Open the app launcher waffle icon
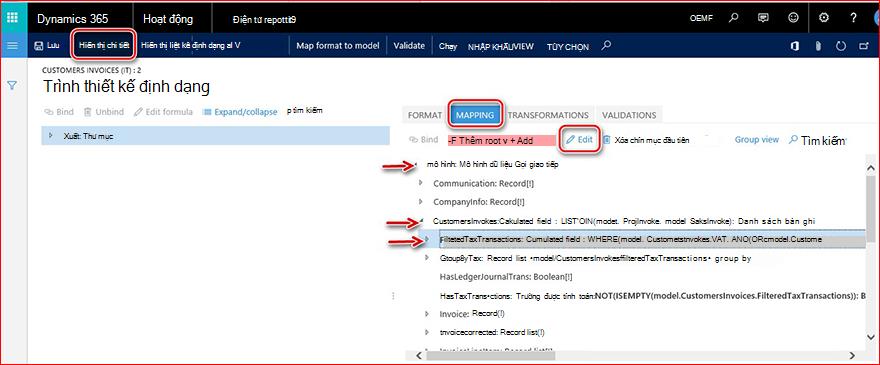The width and height of the screenshot is (880, 365). tap(13, 17)
